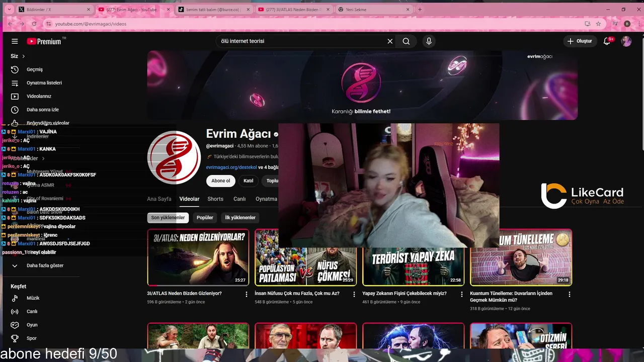
Task: Open Müzik under Keşfet
Action: point(33,298)
